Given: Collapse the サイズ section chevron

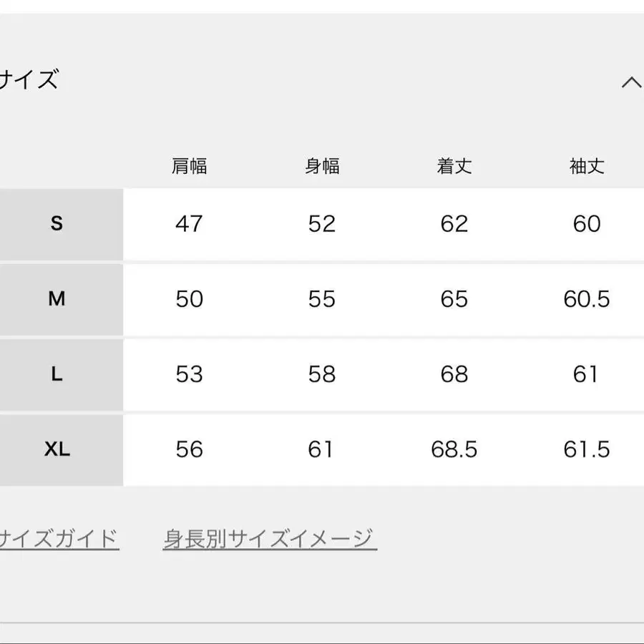Looking at the screenshot, I should [x=630, y=81].
